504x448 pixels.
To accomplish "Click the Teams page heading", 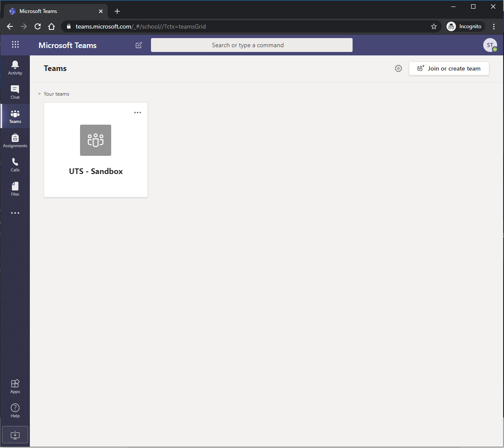I will [x=55, y=68].
